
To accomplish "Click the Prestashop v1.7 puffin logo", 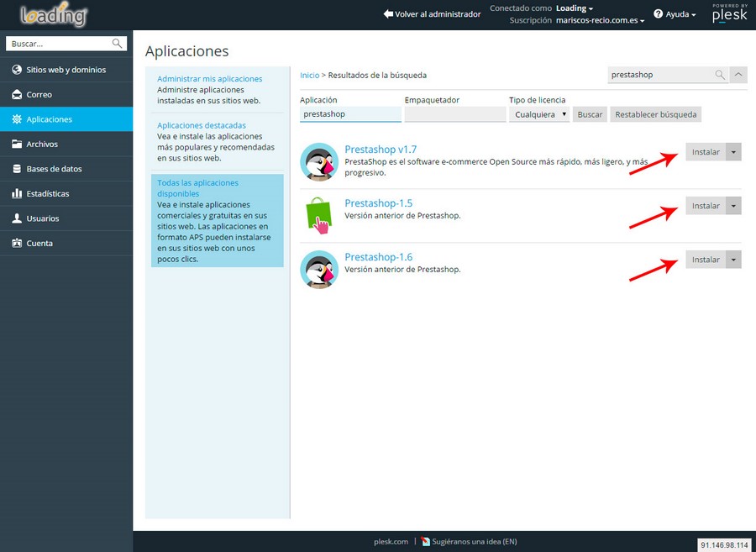I will (x=318, y=162).
